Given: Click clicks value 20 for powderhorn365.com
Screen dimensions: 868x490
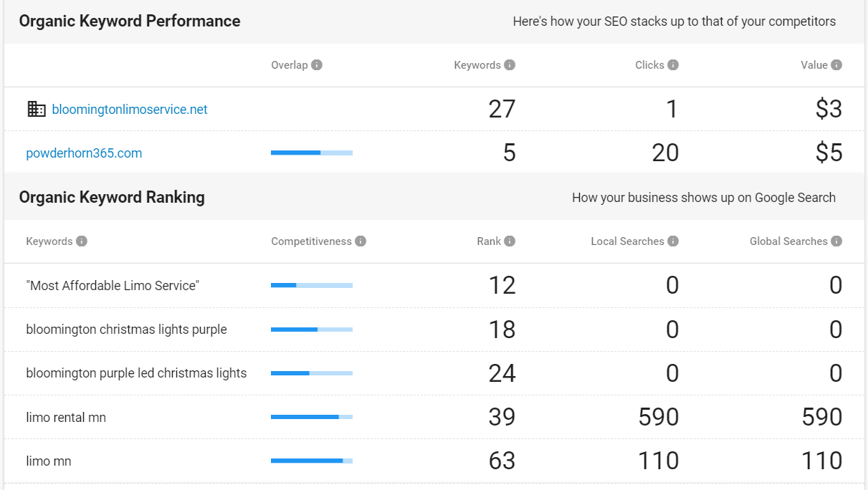Looking at the screenshot, I should pos(665,153).
